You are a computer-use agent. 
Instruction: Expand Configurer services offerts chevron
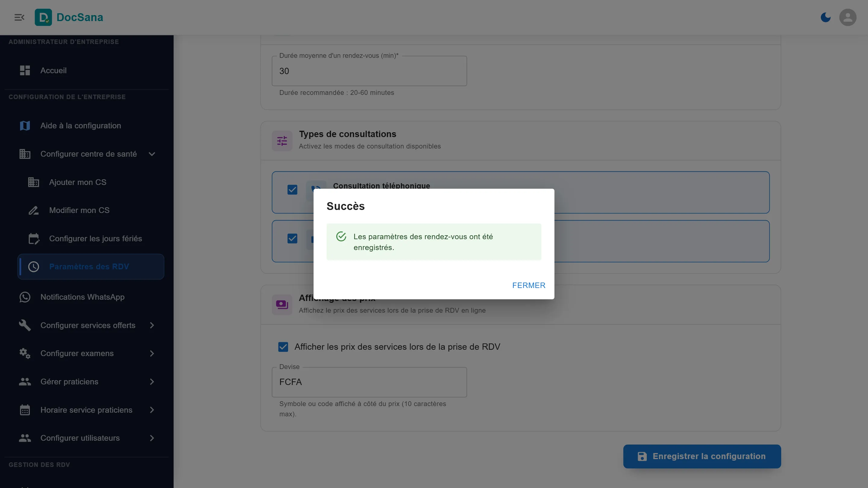152,325
